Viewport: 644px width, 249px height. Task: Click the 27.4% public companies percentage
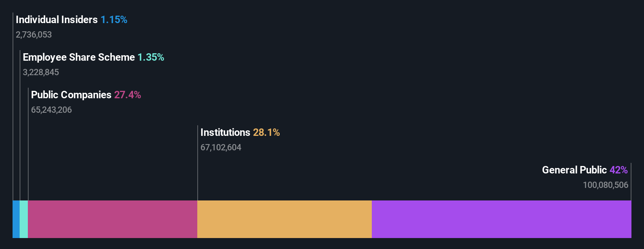(x=127, y=95)
